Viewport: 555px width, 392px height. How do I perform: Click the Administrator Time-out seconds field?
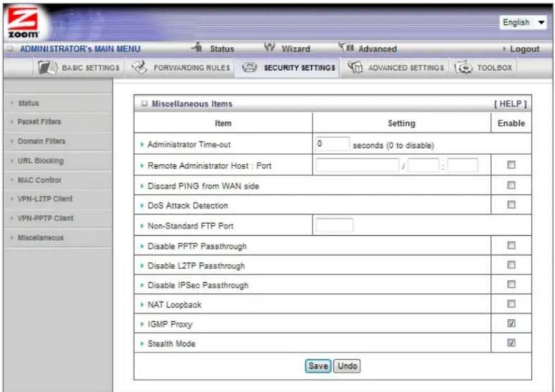(x=332, y=144)
